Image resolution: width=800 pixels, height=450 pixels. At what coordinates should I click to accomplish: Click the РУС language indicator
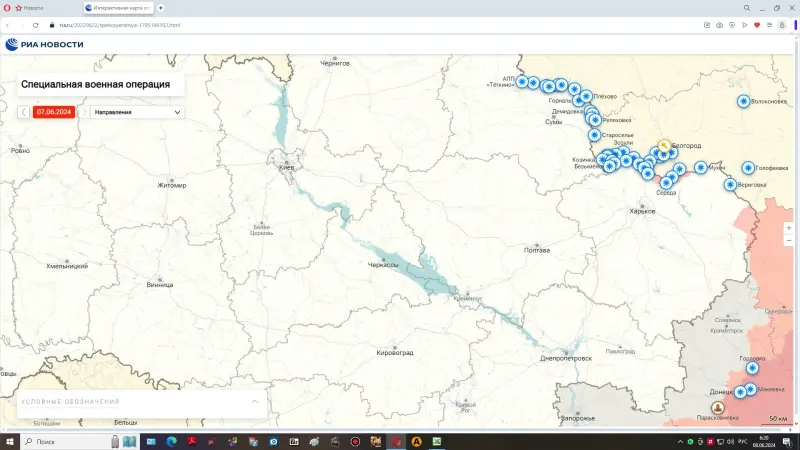(743, 442)
